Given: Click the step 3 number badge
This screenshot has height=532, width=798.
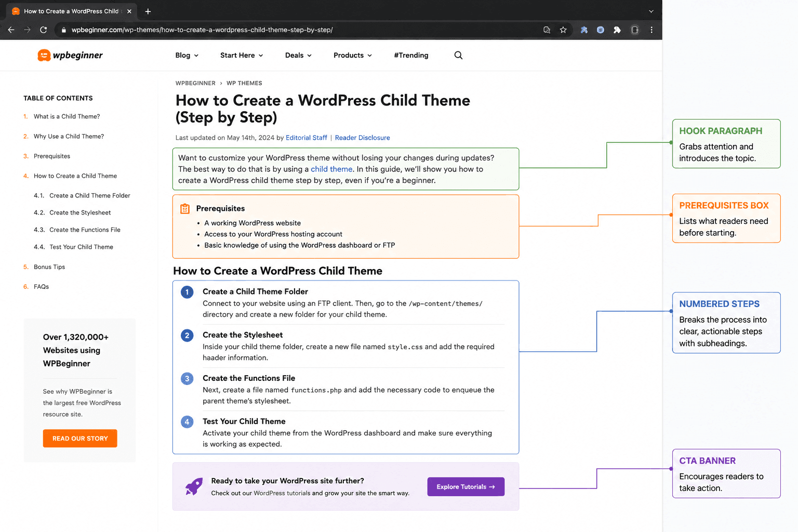Looking at the screenshot, I should (x=187, y=379).
